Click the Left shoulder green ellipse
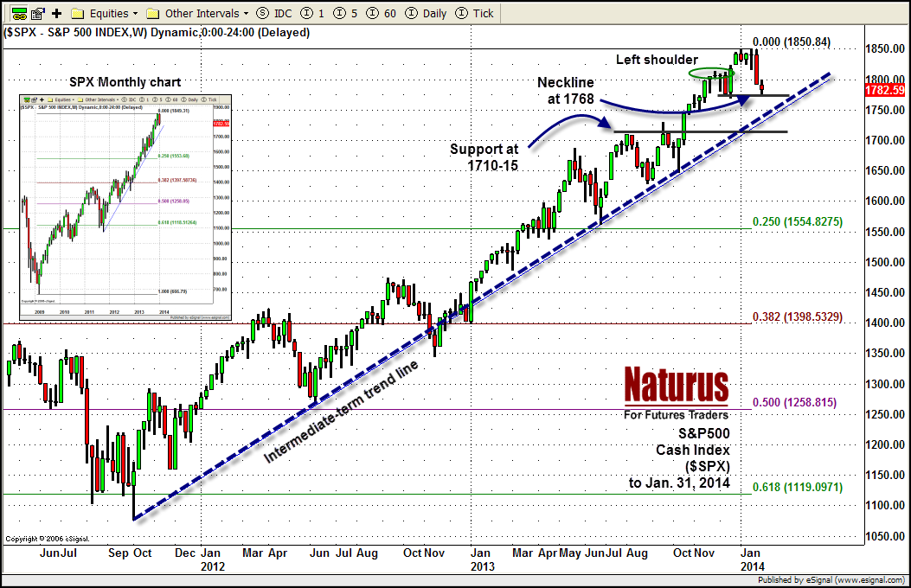Screen dimensions: 911x588 point(712,74)
